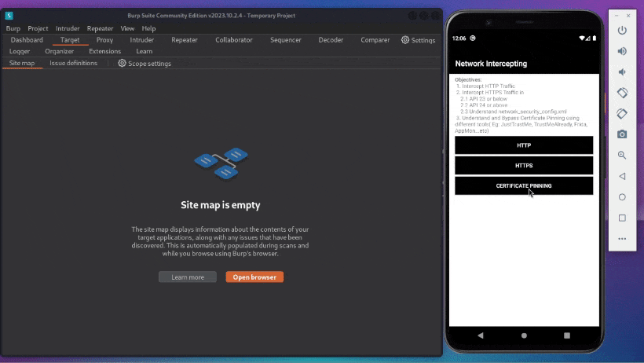Viewport: 644px width, 363px height.
Task: Click the Burp Suite logo icon in title bar
Action: point(9,16)
